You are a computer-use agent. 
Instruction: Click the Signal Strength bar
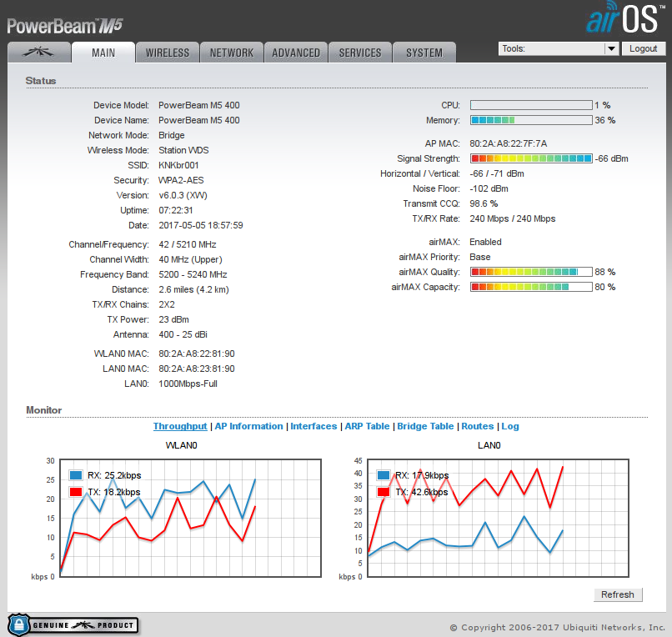tap(531, 158)
